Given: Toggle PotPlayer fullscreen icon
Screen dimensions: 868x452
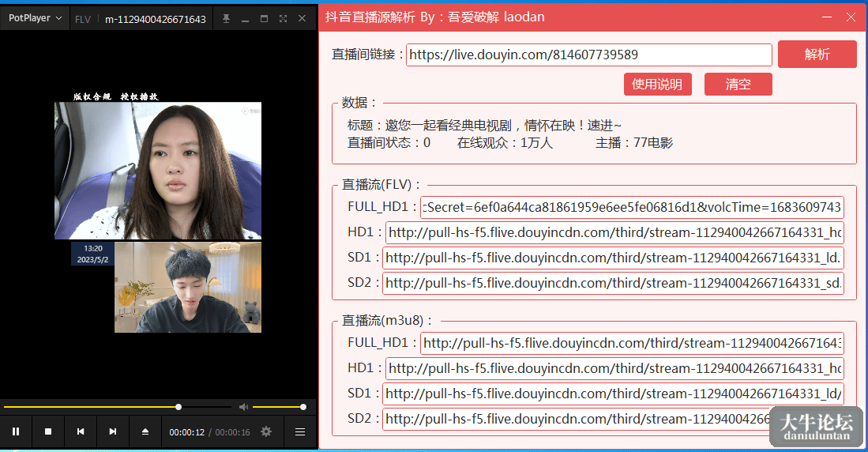Looking at the screenshot, I should [x=284, y=18].
